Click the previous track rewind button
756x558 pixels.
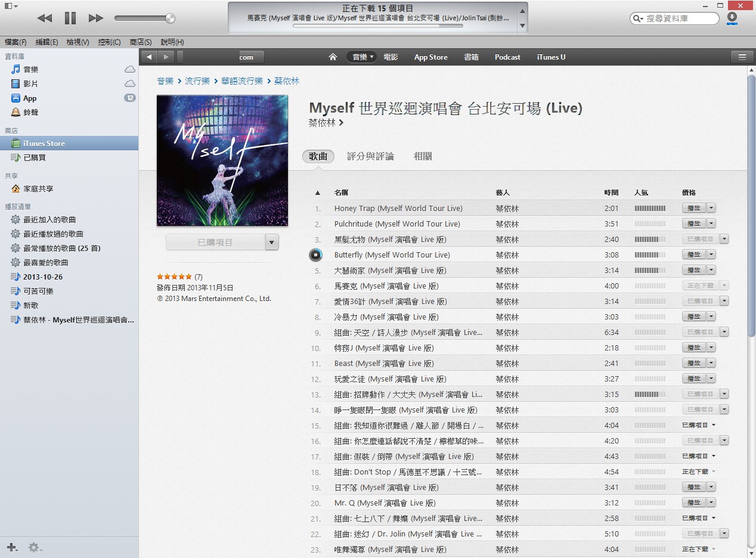point(45,18)
